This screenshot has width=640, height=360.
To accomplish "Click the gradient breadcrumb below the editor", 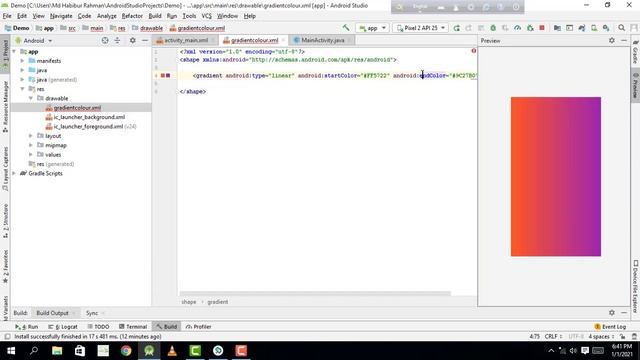I will [218, 302].
